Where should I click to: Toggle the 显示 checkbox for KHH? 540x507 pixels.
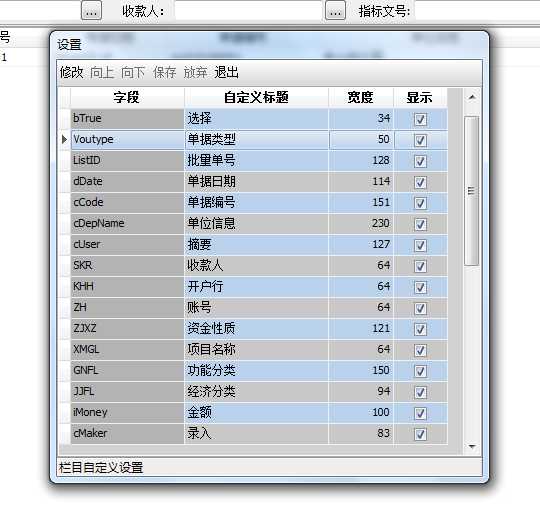420,287
